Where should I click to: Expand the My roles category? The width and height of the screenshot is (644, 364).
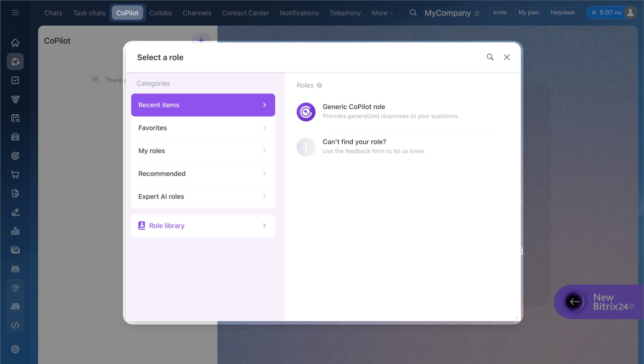point(203,151)
